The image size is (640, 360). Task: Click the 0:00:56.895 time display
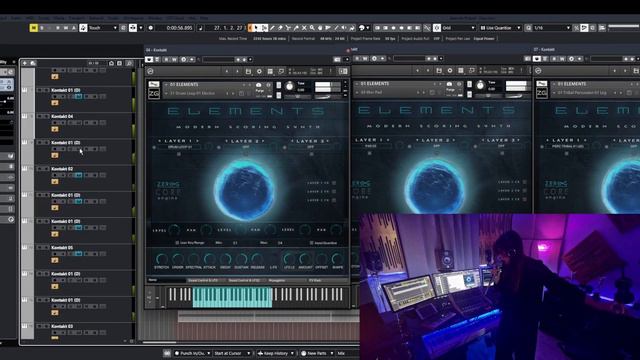coord(179,28)
